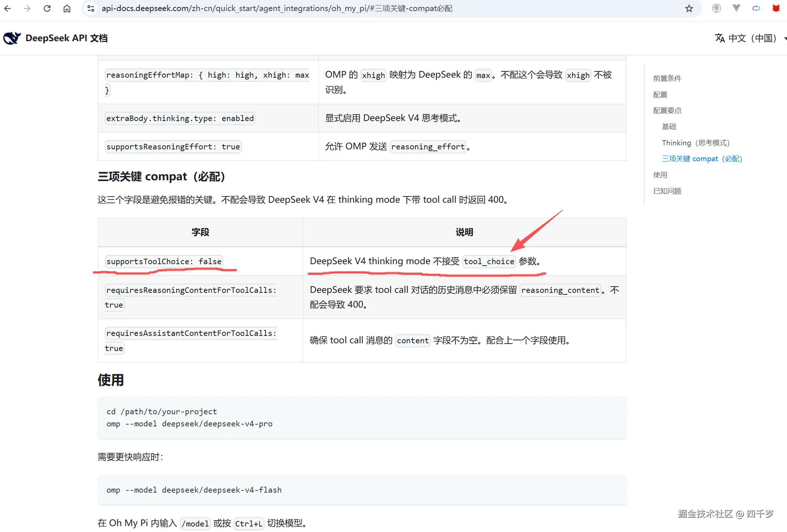The height and width of the screenshot is (532, 787).
Task: Click the Ctrl+L inline code
Action: 249,523
